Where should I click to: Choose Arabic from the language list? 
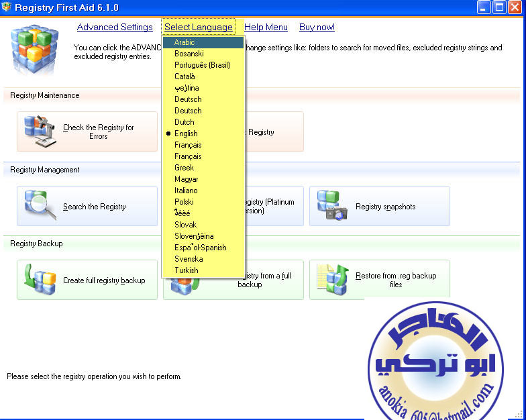pos(185,42)
